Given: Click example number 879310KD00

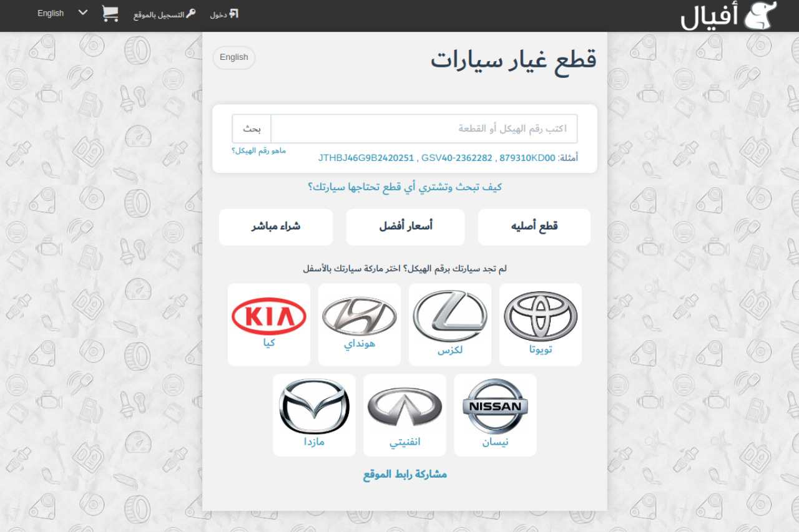Looking at the screenshot, I should pyautogui.click(x=527, y=158).
